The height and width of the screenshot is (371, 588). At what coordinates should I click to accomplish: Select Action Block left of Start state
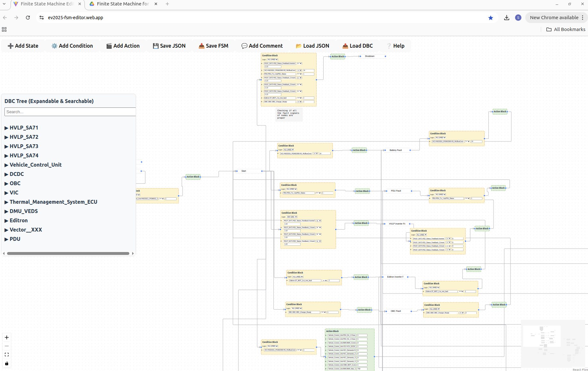[x=193, y=177]
